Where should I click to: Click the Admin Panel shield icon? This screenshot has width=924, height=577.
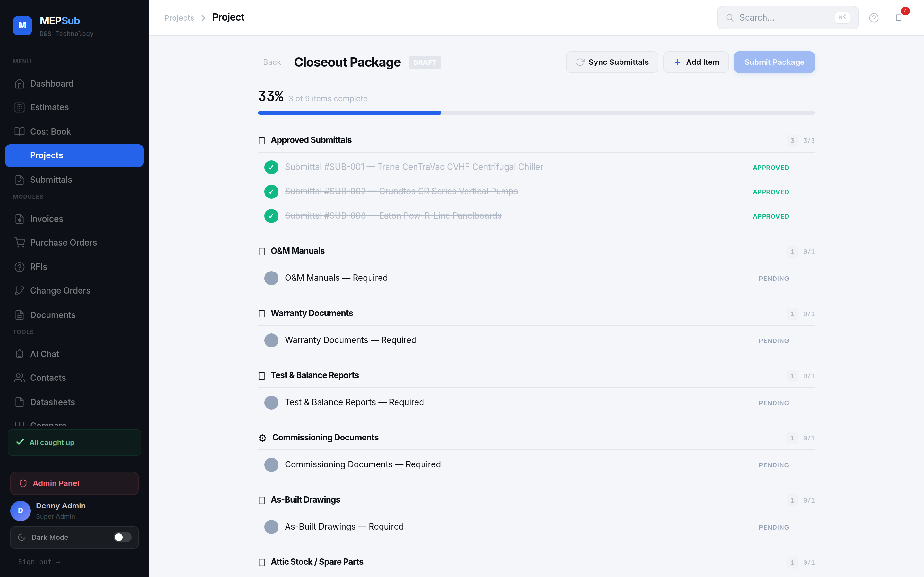pos(23,483)
